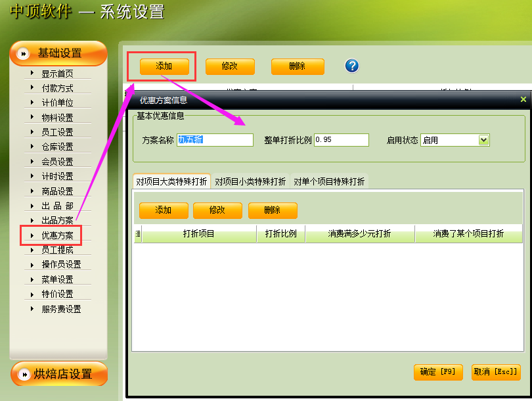This screenshot has width=532, height=401.
Task: Click the top toolbar 修改 button
Action: coord(229,66)
